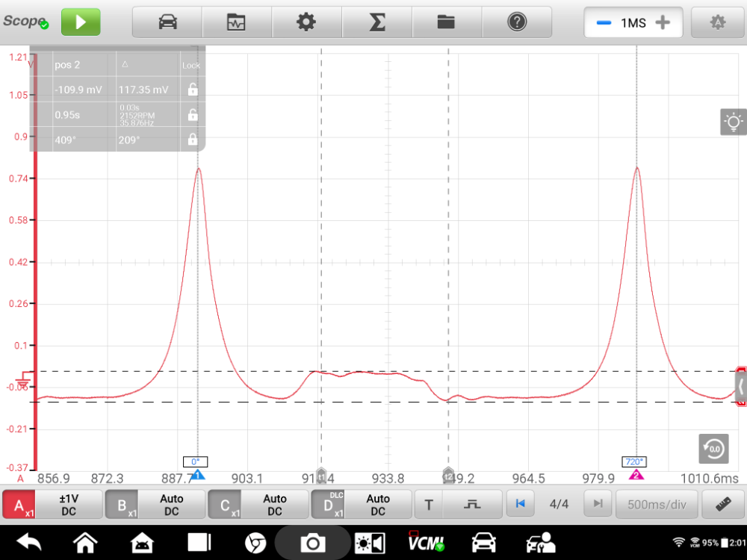
Task: Open the saved files folder icon
Action: coord(446,22)
